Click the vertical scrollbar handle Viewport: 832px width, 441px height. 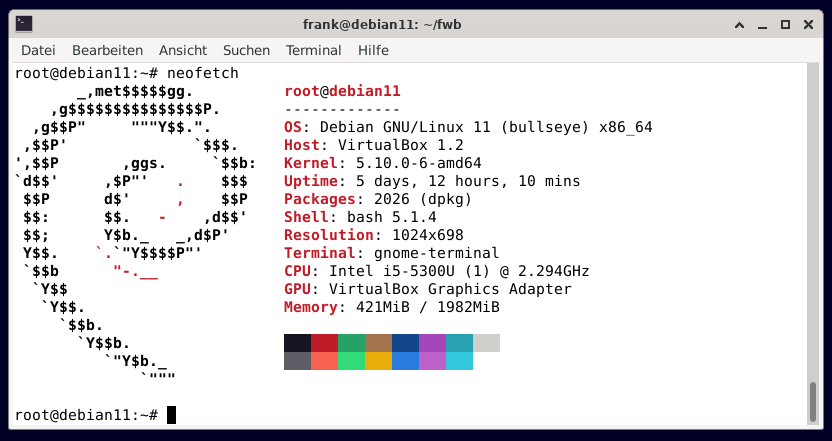click(813, 403)
